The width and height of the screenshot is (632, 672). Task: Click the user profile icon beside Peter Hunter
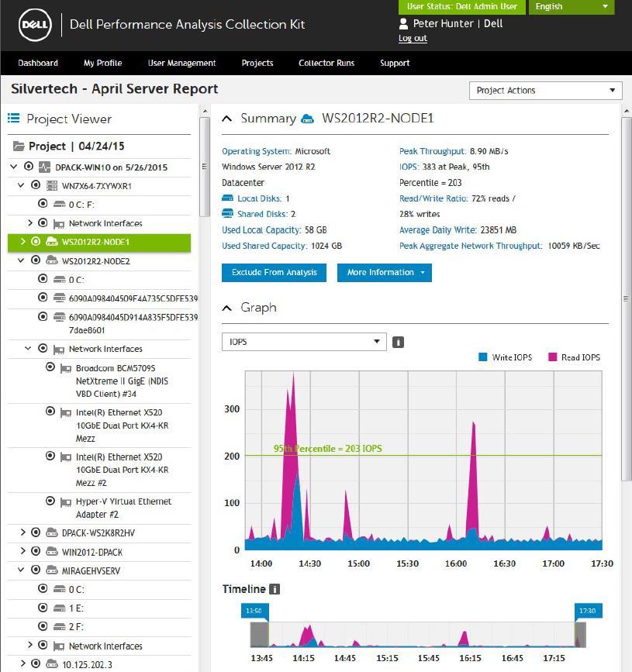[x=403, y=23]
